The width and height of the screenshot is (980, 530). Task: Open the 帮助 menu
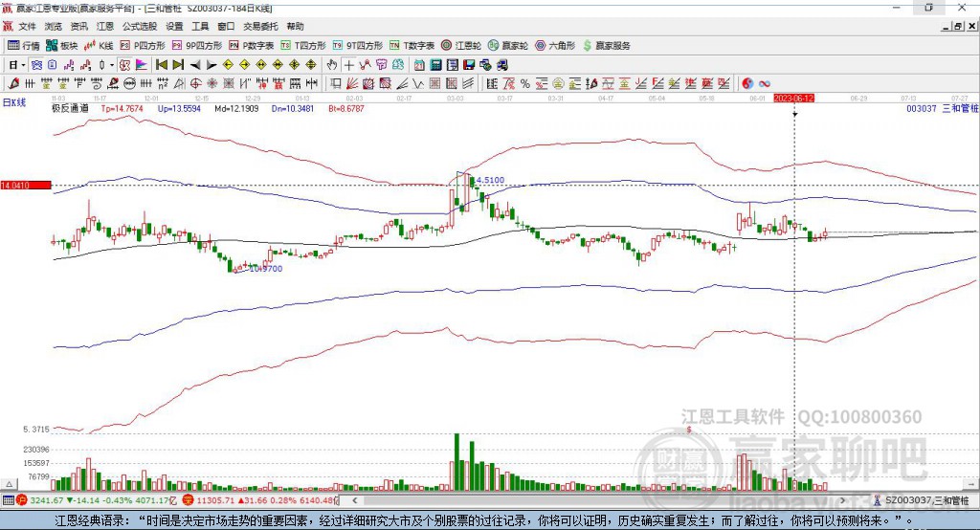(295, 26)
